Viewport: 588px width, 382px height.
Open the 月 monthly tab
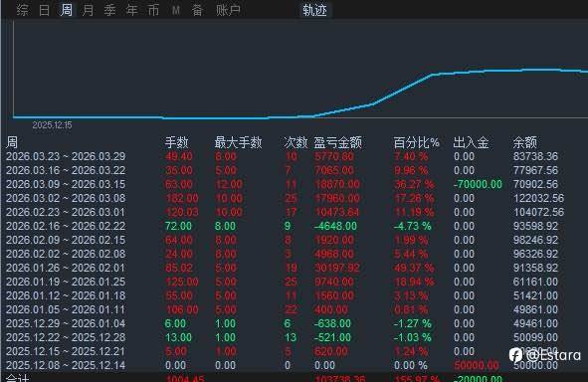pos(88,10)
